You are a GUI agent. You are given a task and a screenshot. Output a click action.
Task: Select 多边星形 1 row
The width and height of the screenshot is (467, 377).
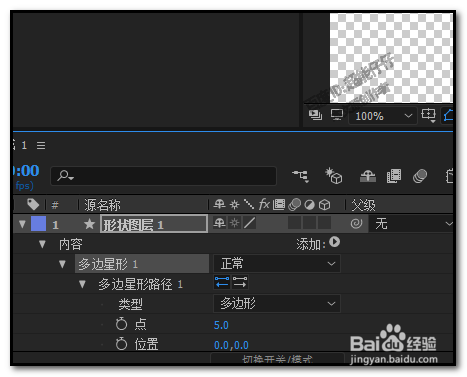[x=142, y=264]
